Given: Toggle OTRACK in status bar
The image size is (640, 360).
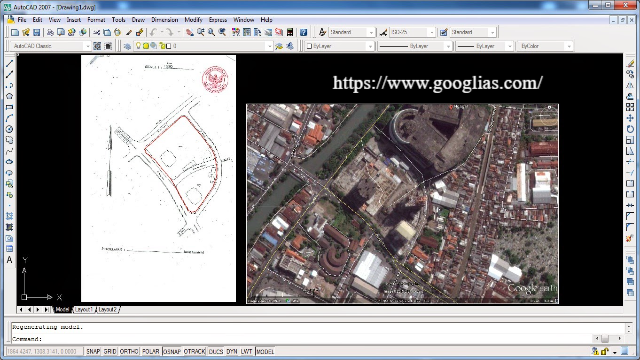Looking at the screenshot, I should pos(194,351).
